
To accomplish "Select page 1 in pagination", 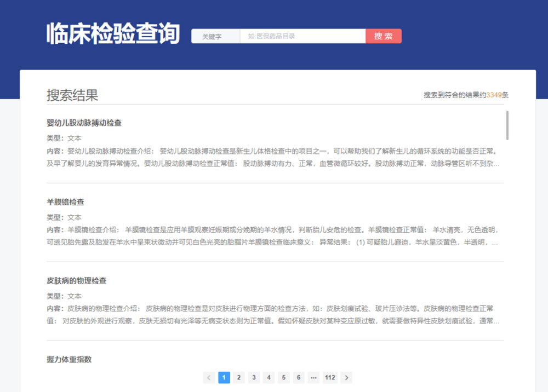I will (x=224, y=377).
